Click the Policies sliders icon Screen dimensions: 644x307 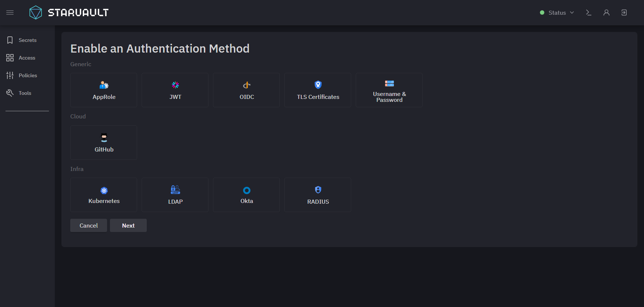coord(10,75)
